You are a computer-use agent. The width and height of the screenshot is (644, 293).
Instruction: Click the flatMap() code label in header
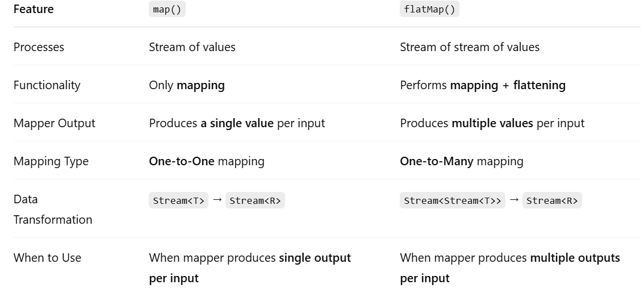[x=429, y=10]
